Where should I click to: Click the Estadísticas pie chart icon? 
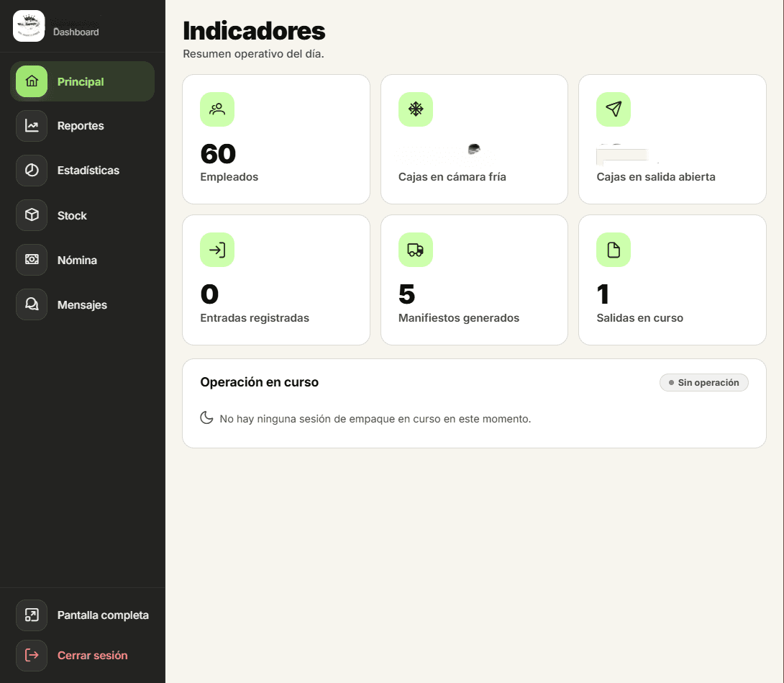(32, 170)
